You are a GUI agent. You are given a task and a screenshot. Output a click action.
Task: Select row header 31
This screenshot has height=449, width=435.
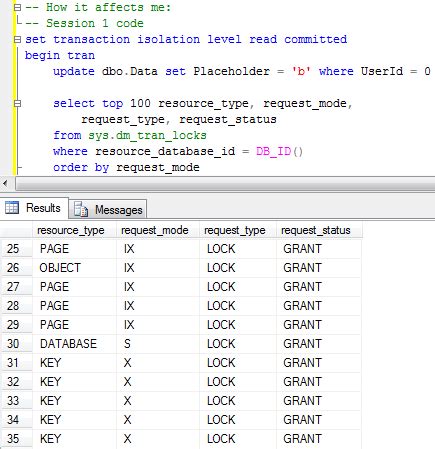[16, 363]
